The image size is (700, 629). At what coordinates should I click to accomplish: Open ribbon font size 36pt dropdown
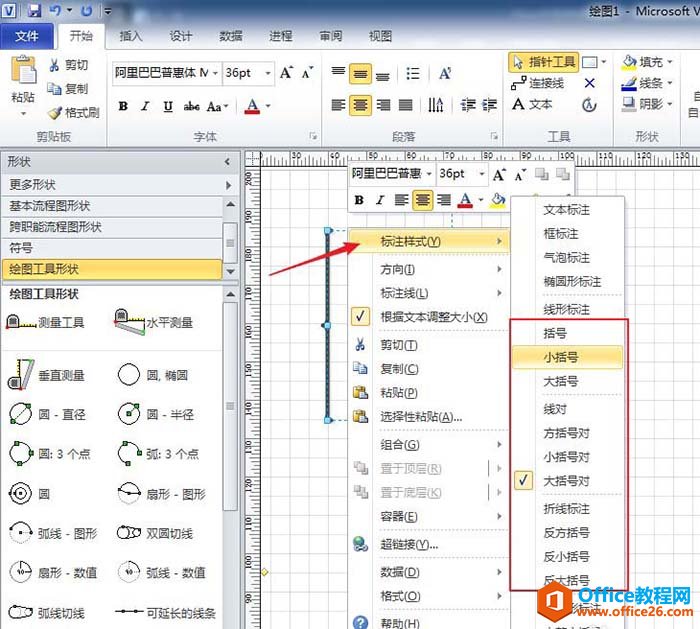(267, 73)
